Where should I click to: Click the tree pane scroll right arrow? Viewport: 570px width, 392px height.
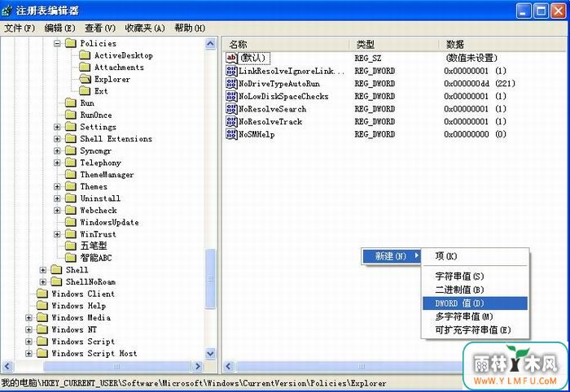[197, 366]
